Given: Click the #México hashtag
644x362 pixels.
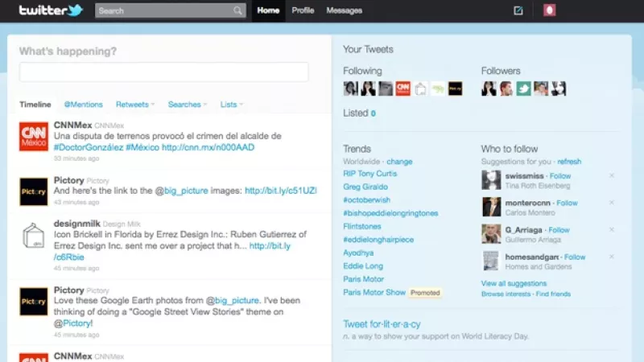Looking at the screenshot, I should point(142,147).
